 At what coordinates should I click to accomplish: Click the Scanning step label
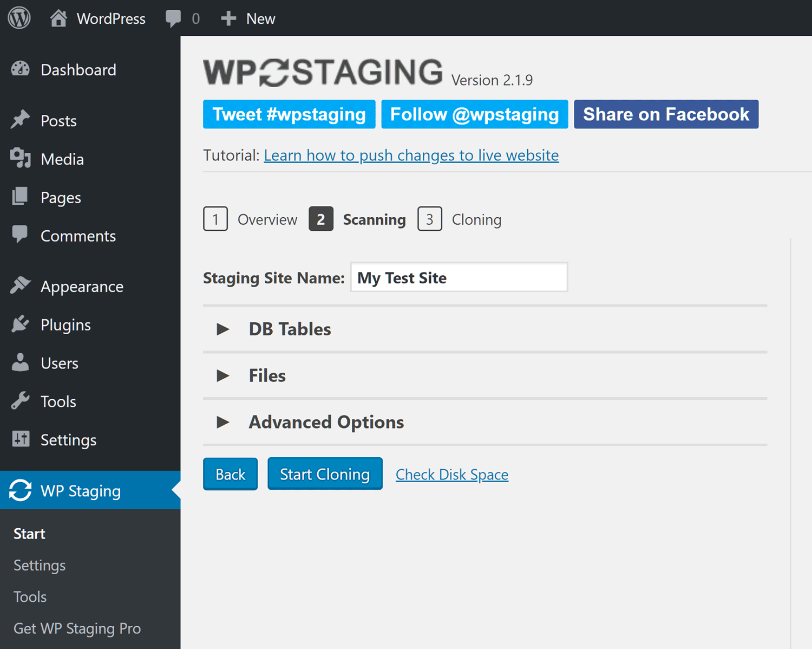[375, 219]
